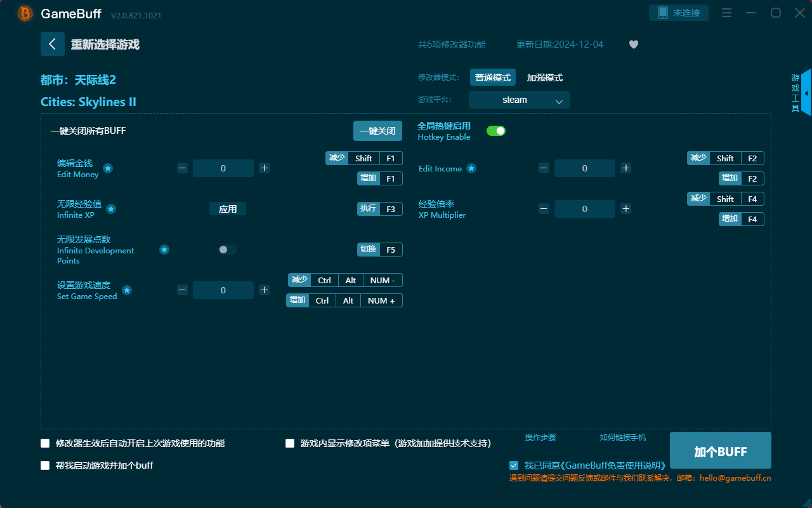
Task: Toggle the Infinite Development Points switch
Action: (x=228, y=250)
